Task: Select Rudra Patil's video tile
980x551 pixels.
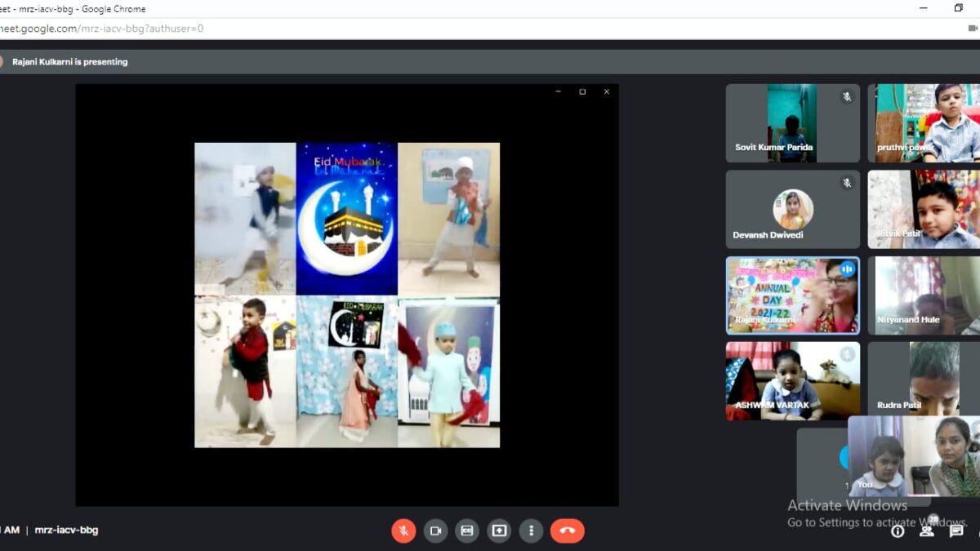Action: tap(924, 381)
